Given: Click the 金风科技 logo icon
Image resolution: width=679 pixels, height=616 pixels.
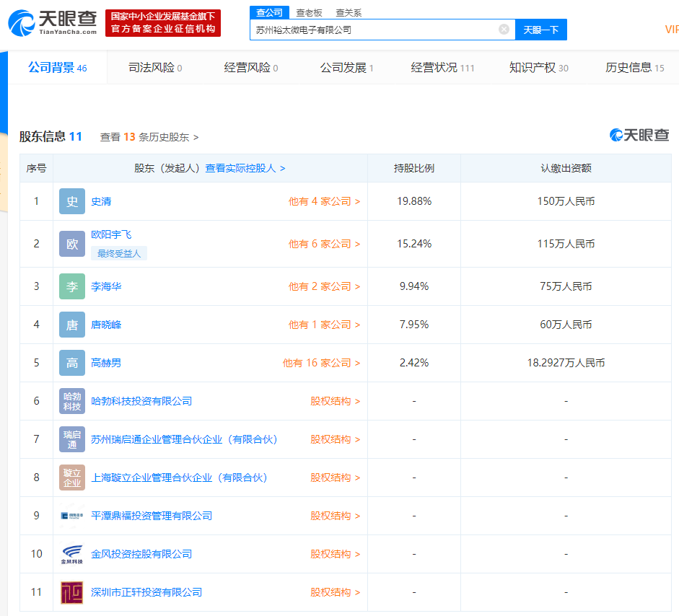Looking at the screenshot, I should [72, 554].
